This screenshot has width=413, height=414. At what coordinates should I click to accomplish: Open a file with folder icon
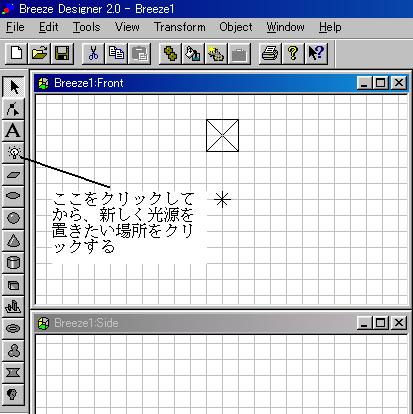[39, 53]
